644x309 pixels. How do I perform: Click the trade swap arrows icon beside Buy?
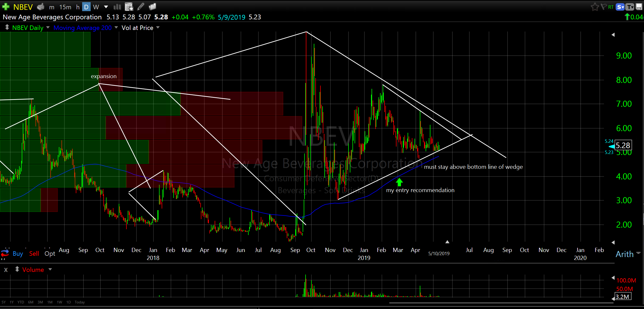pyautogui.click(x=5, y=253)
